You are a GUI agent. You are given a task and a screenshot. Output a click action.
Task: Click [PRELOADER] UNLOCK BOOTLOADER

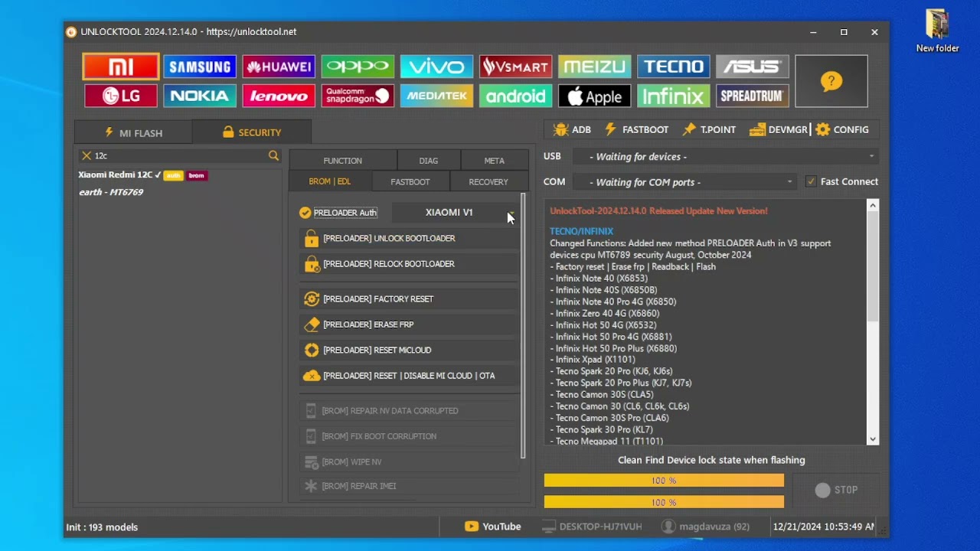pyautogui.click(x=410, y=239)
